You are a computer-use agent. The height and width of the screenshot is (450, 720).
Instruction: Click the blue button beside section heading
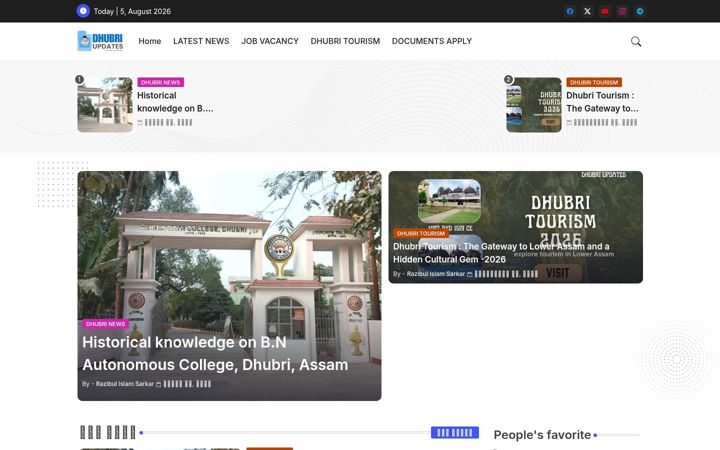(x=455, y=433)
